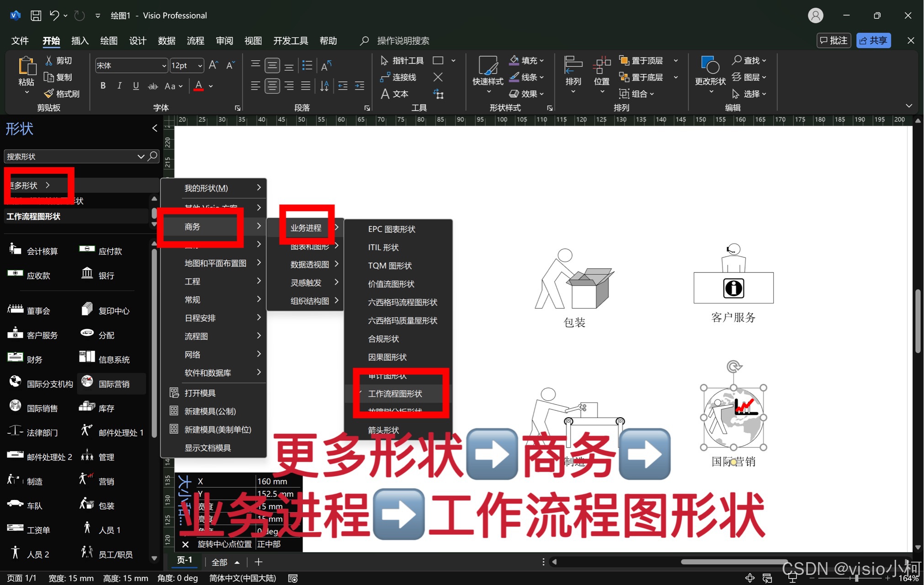Click the search magnifier in the shapes panel
This screenshot has height=585, width=924.
pos(153,156)
